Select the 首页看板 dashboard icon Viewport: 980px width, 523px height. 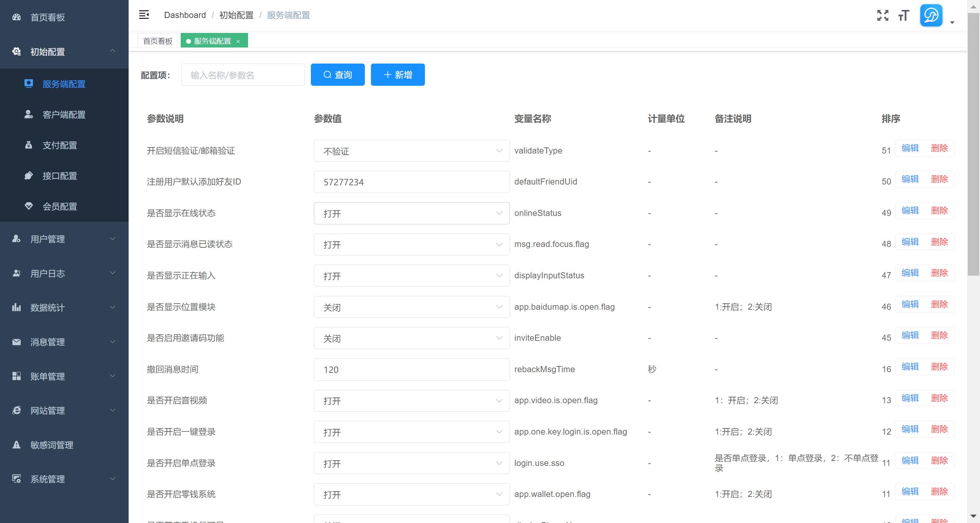tap(16, 17)
